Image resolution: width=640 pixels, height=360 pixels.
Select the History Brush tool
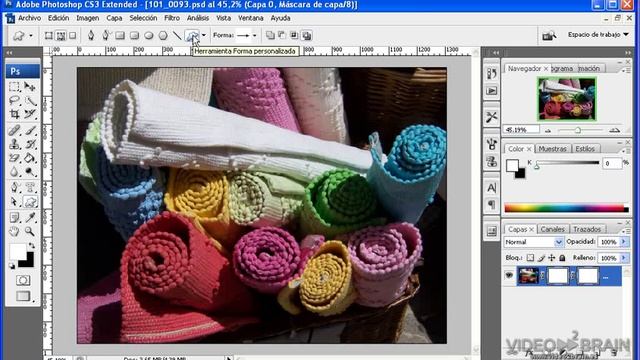[30, 144]
